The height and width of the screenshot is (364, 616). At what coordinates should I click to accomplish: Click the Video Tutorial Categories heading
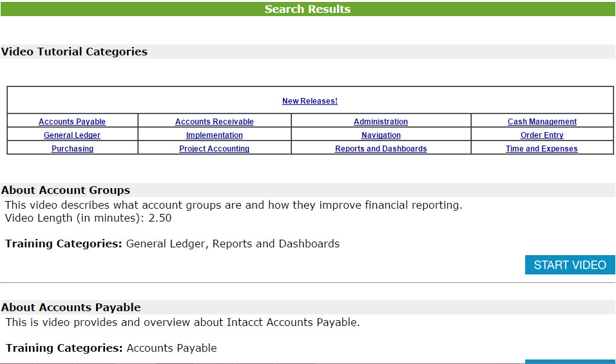(x=74, y=52)
